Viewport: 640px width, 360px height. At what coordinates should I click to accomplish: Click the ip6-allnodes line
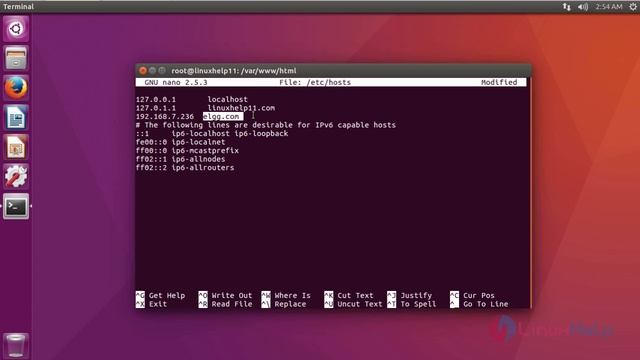tap(180, 160)
